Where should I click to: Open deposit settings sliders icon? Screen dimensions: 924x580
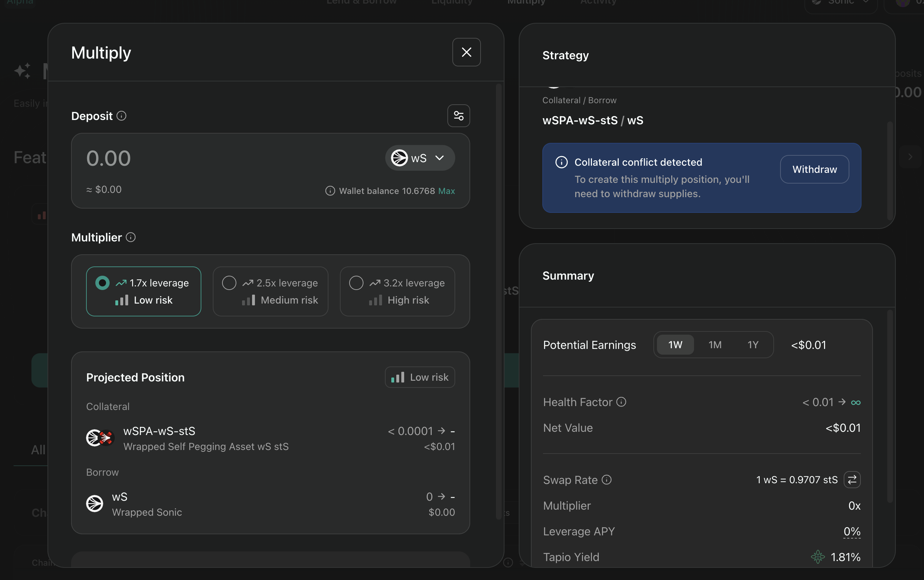tap(458, 115)
